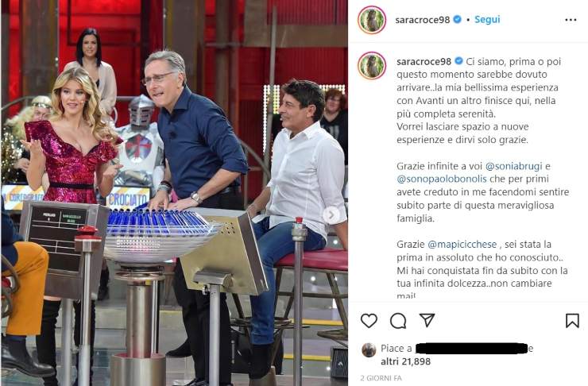Viewport: 588px width, 386px height.
Task: Open the saracroce98 username in the header
Action: (x=422, y=20)
